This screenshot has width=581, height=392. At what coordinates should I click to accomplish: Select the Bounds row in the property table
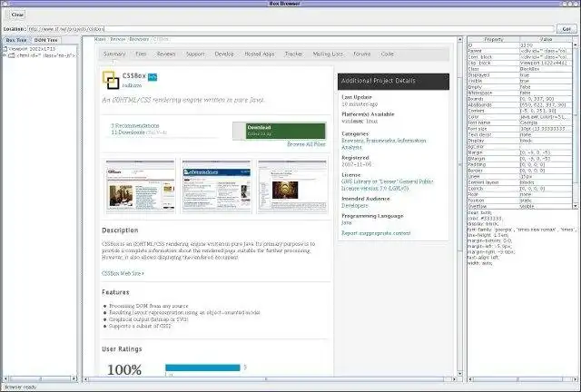pyautogui.click(x=520, y=99)
